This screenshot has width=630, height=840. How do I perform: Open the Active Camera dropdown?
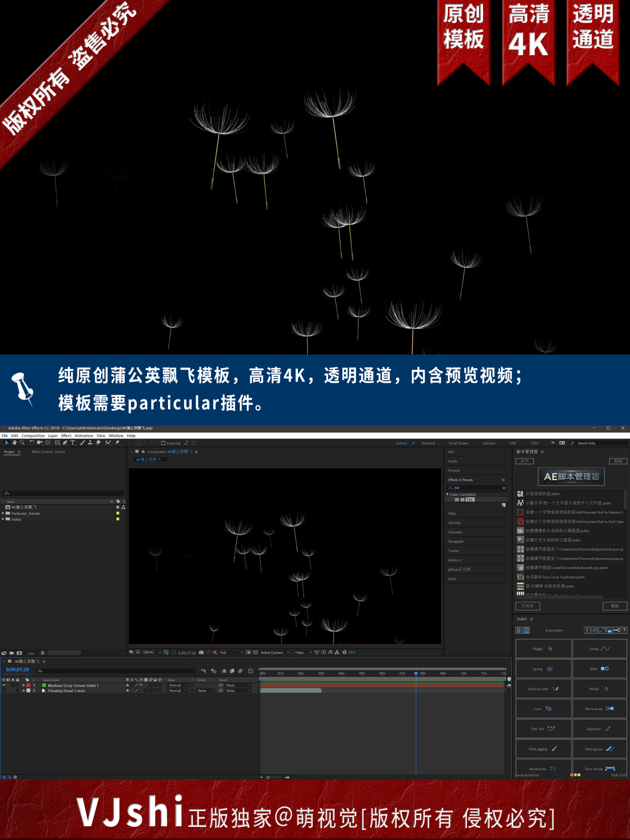point(275,652)
